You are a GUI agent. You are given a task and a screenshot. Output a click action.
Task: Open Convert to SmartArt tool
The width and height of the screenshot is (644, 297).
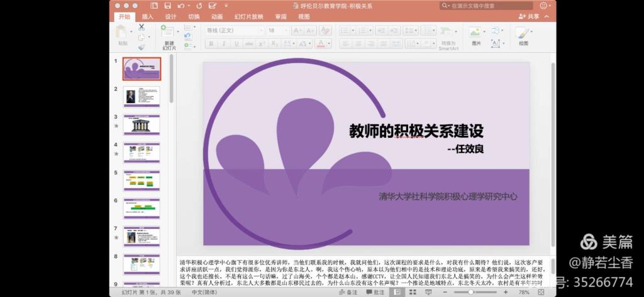[x=448, y=36]
